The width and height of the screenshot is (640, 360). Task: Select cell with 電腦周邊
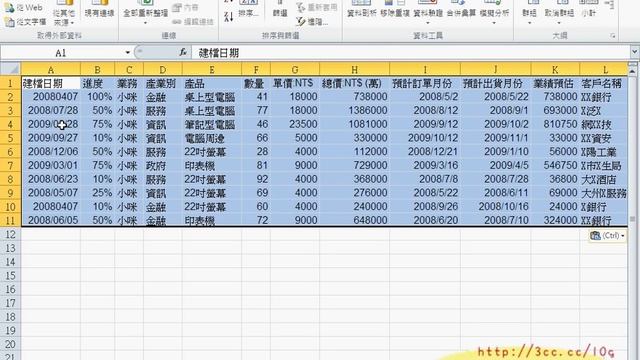click(x=212, y=138)
